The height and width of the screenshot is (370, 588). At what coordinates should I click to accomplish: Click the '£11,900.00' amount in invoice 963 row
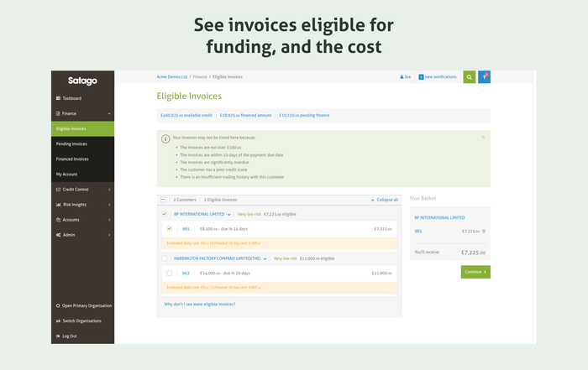[381, 274]
